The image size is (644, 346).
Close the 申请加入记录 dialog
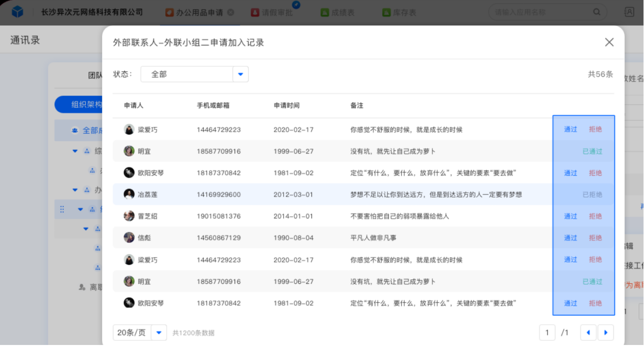point(609,42)
